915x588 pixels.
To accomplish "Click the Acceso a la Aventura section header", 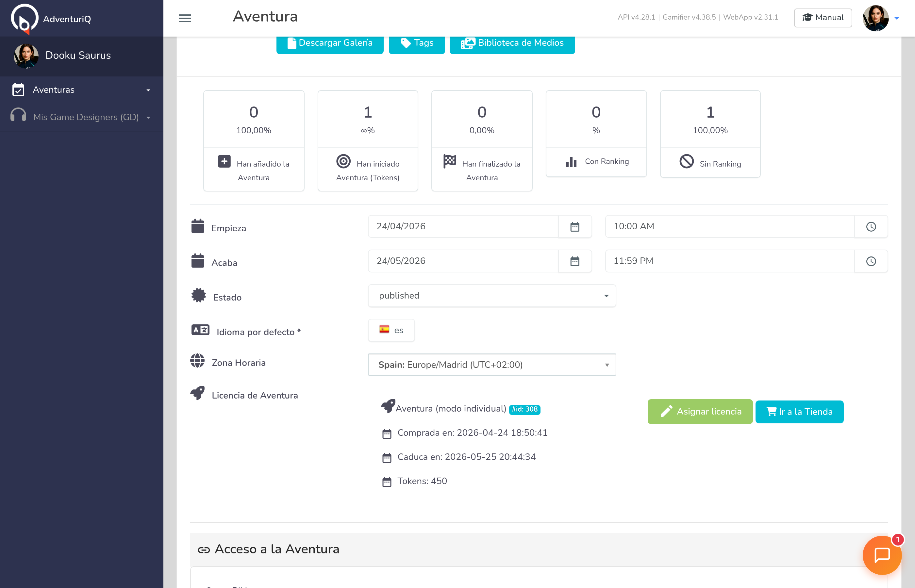I will click(539, 549).
